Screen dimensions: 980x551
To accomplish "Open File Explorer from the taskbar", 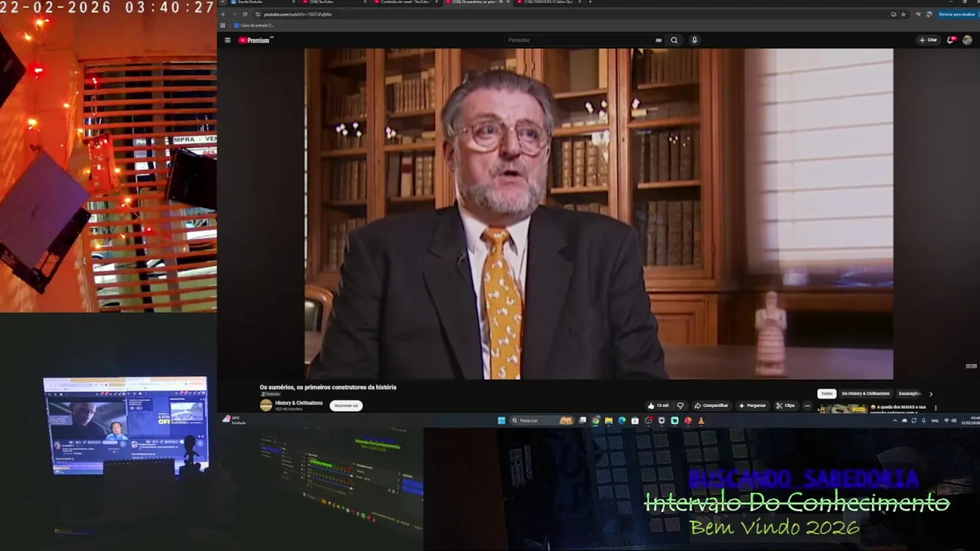I will (609, 420).
